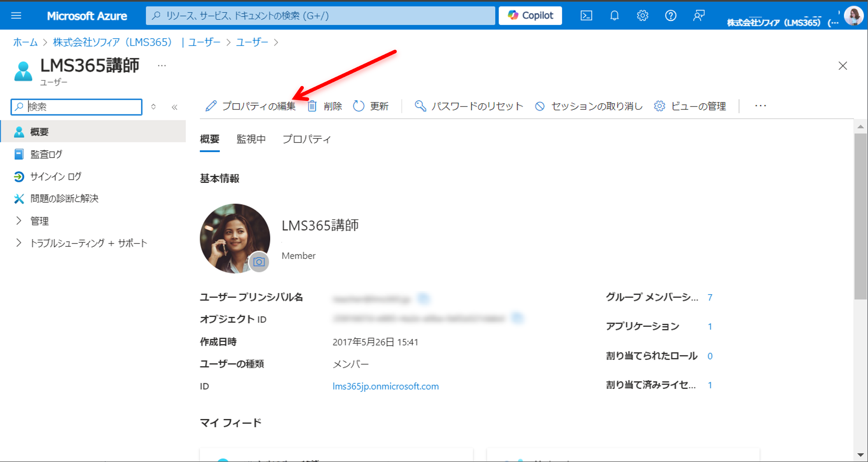Open グループ メンバーシップ count 7
Screen dimensions: 868x462
coord(710,297)
